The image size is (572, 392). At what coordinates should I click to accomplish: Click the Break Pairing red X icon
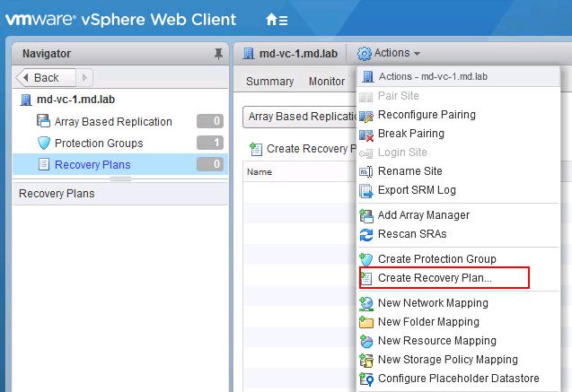coord(366,135)
